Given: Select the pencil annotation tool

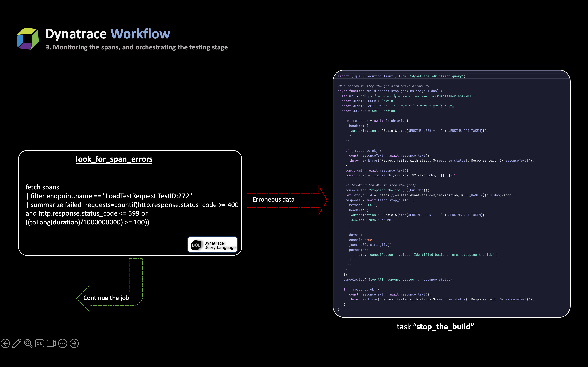Looking at the screenshot, I should pos(17,343).
